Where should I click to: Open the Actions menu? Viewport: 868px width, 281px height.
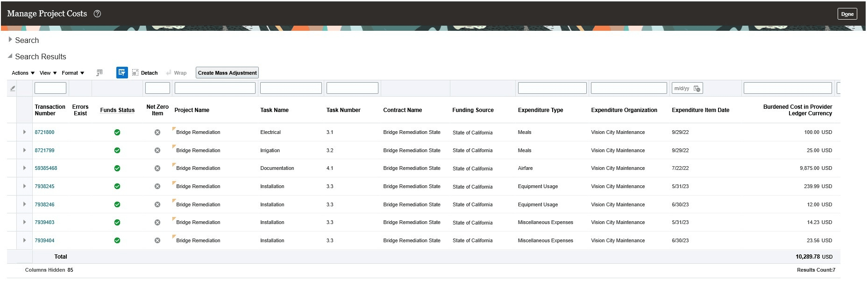tap(23, 73)
